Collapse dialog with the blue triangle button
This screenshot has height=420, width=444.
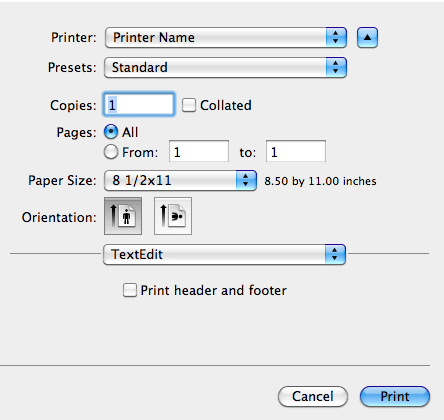[x=367, y=38]
